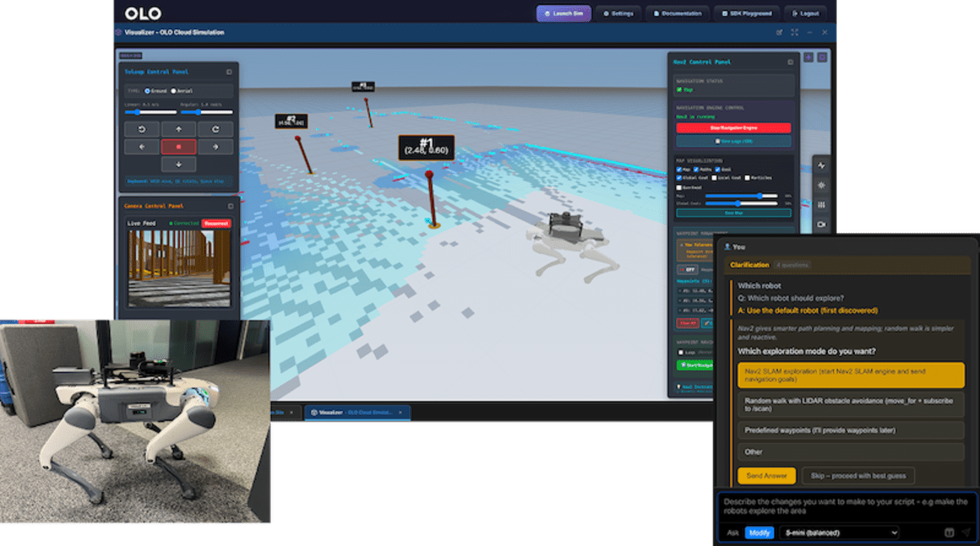Toggle Map layer in Map Visualization

[679, 169]
